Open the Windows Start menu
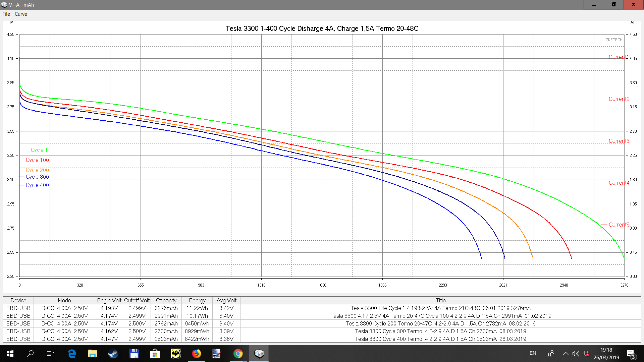The image size is (644, 362). [10, 354]
